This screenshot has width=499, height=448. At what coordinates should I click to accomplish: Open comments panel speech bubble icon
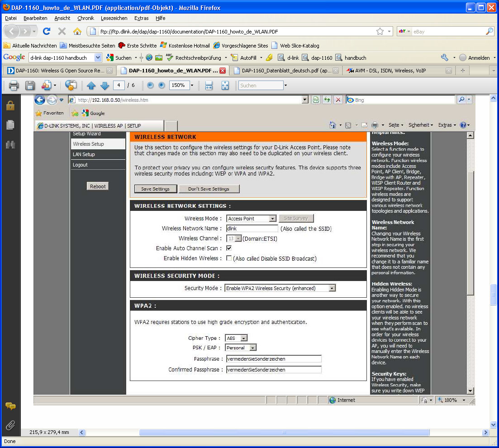click(10, 406)
